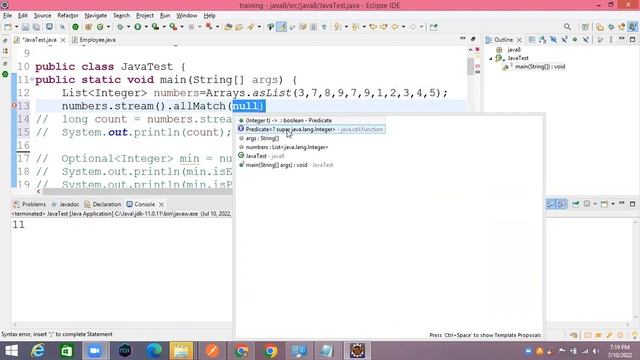Open the Refactor menu
Screen dimensions: 640x360
[68, 16]
